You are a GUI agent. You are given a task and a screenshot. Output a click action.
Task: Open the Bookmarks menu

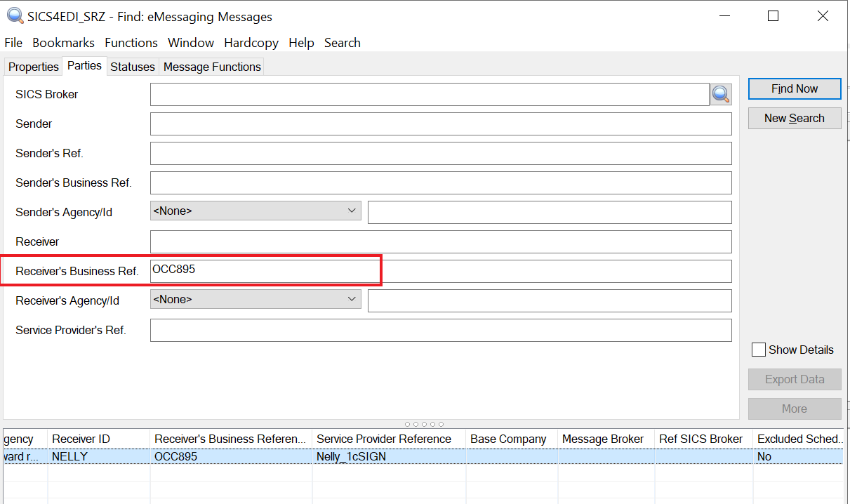pyautogui.click(x=63, y=43)
